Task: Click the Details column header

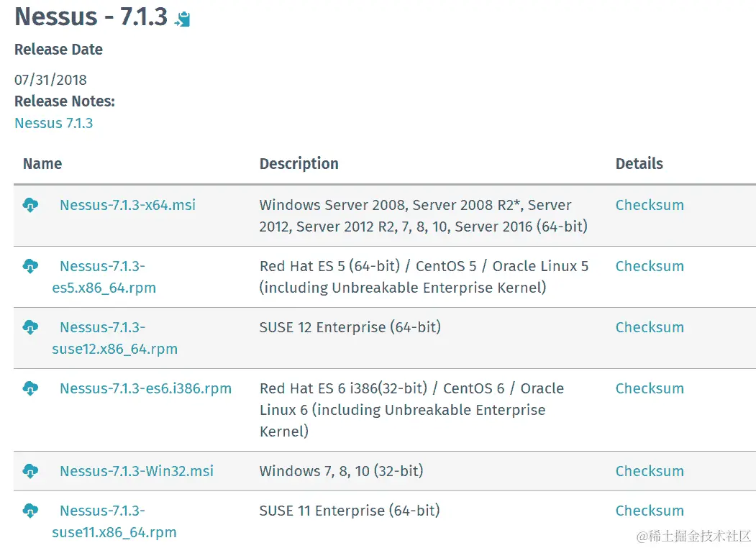Action: coord(639,164)
